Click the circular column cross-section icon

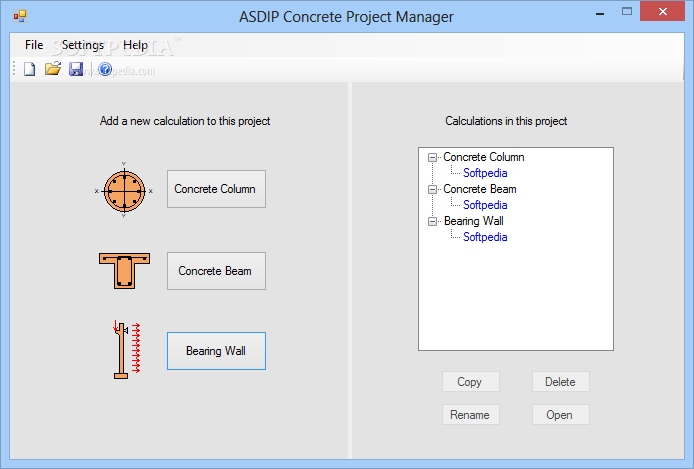pyautogui.click(x=124, y=191)
